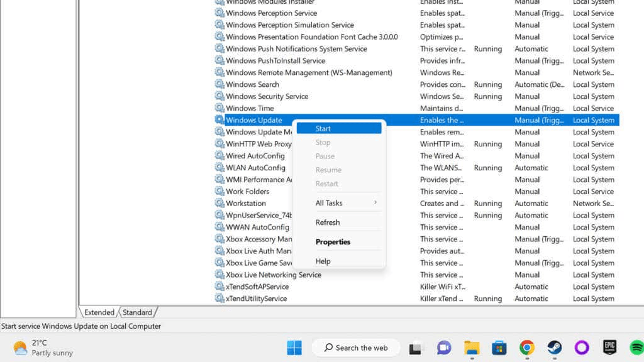
Task: Select Windows Remote Management (WS-Management)
Action: click(309, 72)
